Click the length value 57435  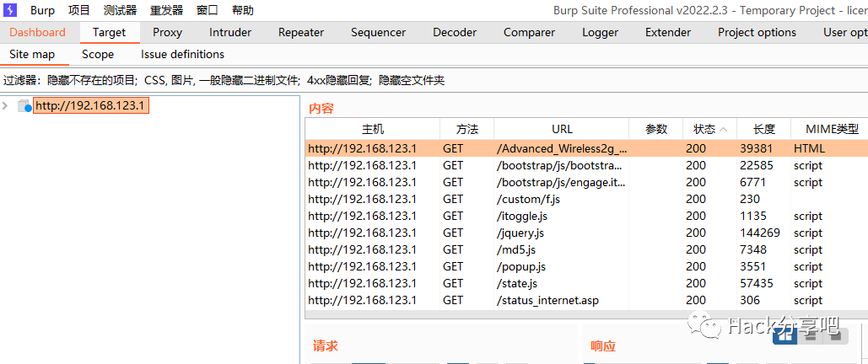756,283
